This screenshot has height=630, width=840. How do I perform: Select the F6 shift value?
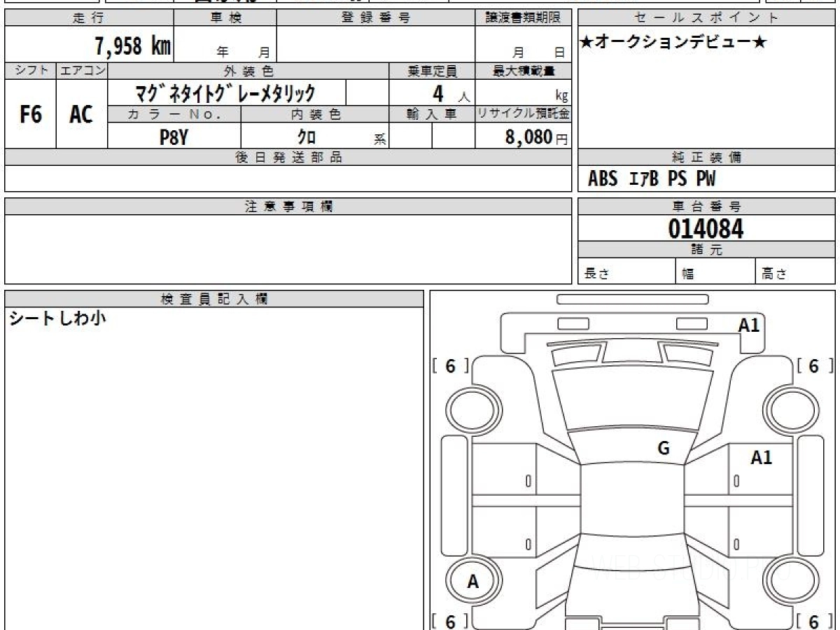[x=31, y=114]
